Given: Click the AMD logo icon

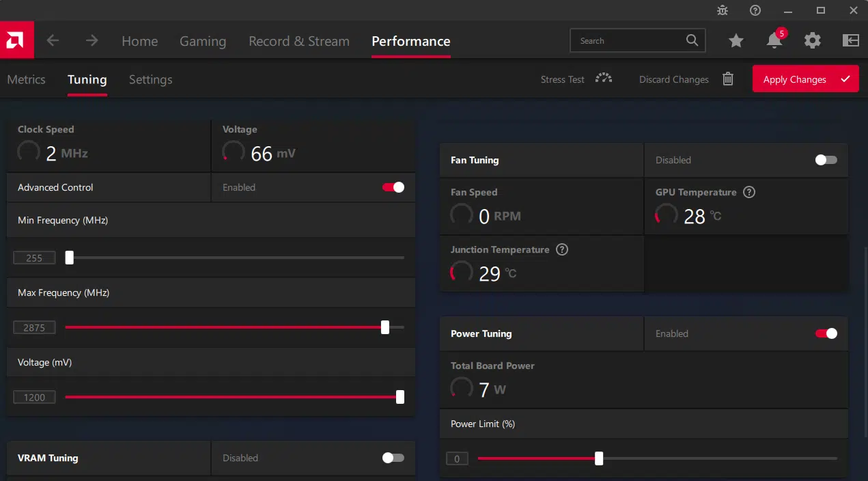Looking at the screenshot, I should pos(16,40).
